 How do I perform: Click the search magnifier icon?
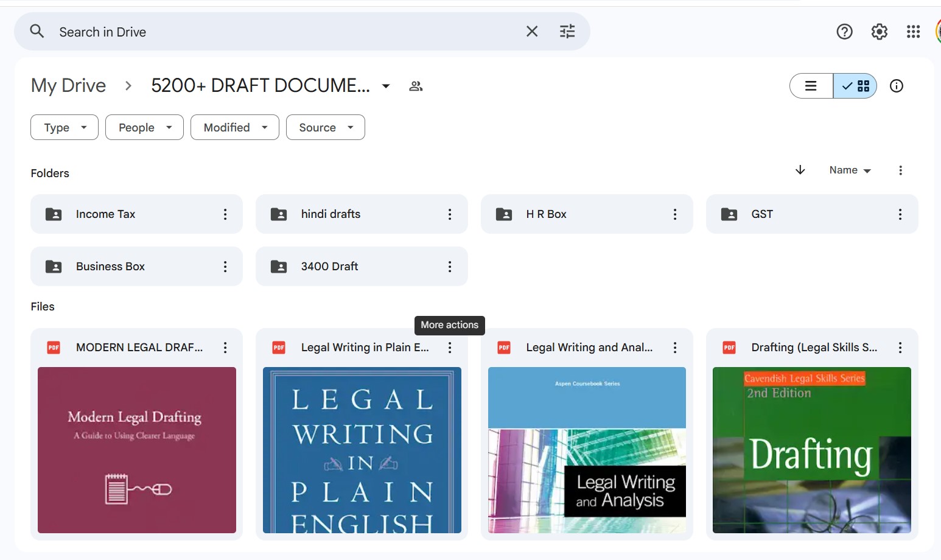[37, 31]
